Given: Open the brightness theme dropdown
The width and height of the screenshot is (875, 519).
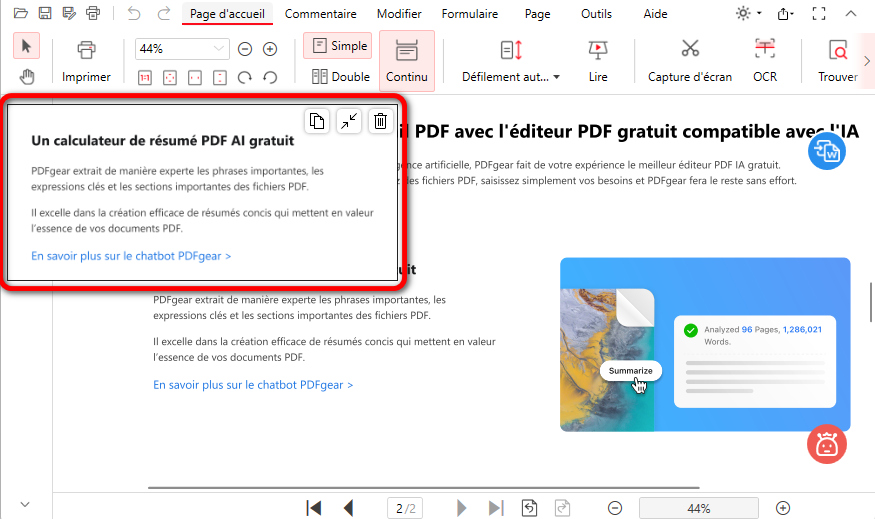Looking at the screenshot, I should (x=748, y=13).
